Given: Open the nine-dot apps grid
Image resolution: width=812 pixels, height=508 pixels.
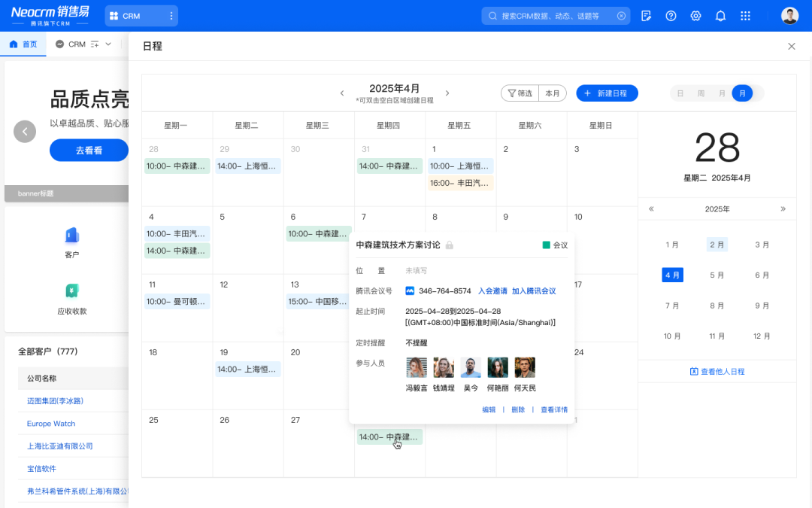Looking at the screenshot, I should point(745,16).
